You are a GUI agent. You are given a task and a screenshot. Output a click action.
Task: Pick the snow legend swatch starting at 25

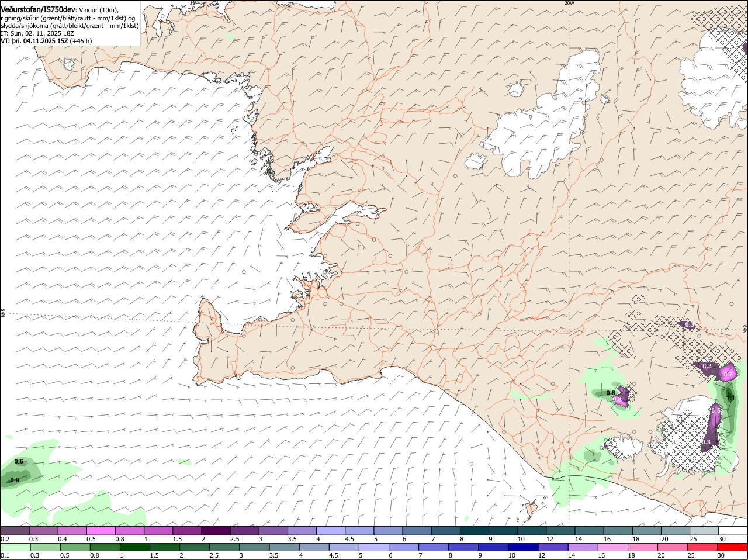(x=705, y=530)
